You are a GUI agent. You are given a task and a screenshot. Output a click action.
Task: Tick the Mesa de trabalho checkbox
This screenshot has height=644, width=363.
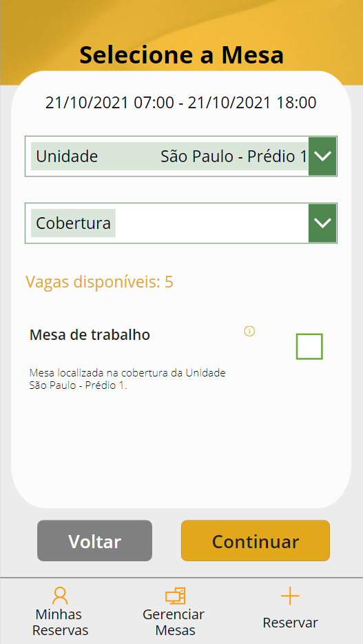point(310,347)
